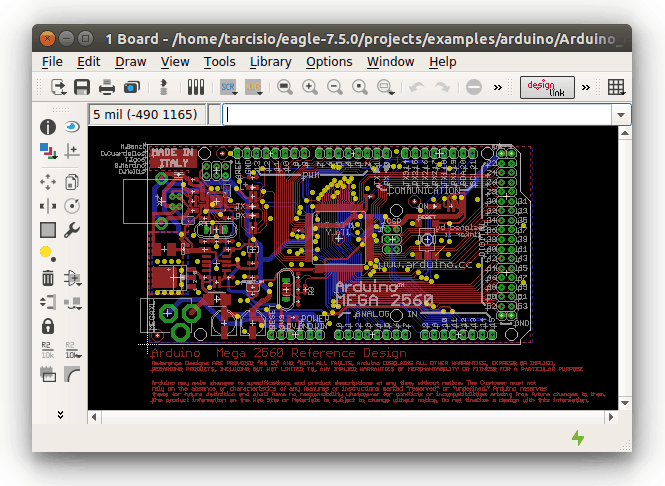This screenshot has height=486, width=665.
Task: Click the yellow dot tool icon
Action: (47, 253)
